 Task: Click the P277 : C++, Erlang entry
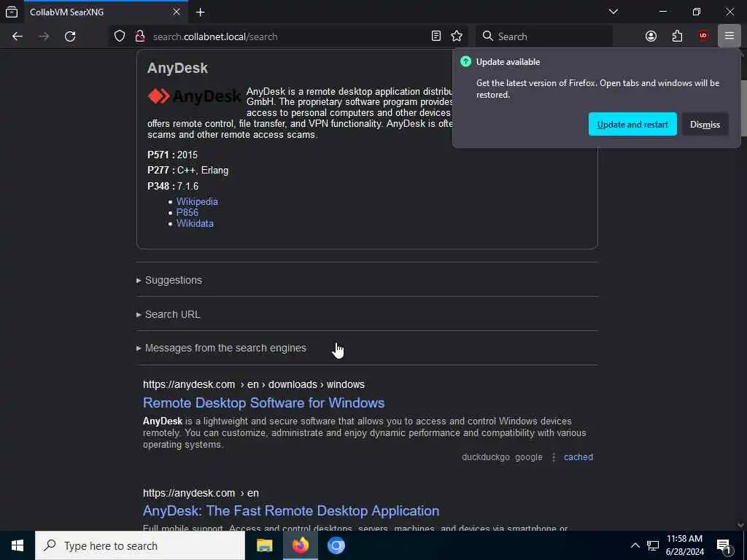point(187,171)
